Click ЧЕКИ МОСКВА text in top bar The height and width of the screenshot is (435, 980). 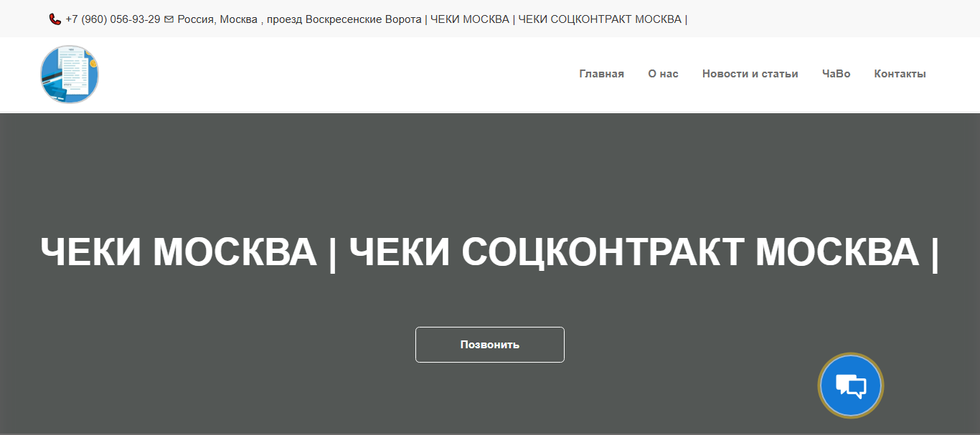point(469,19)
